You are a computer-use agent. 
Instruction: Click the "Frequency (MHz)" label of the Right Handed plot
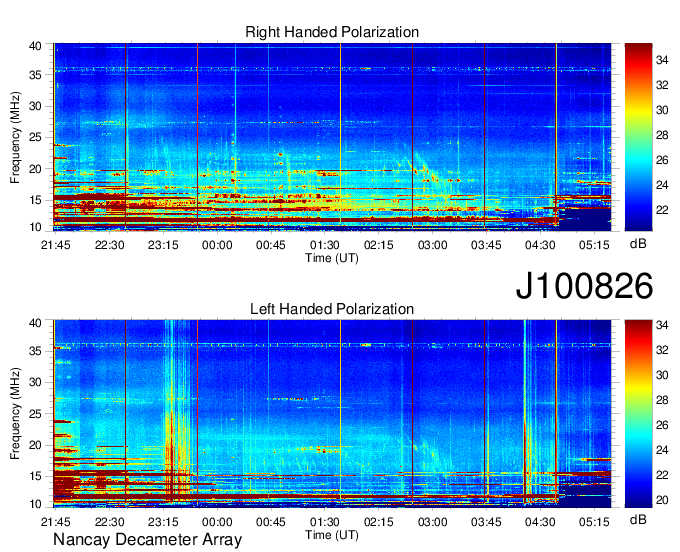click(15, 137)
